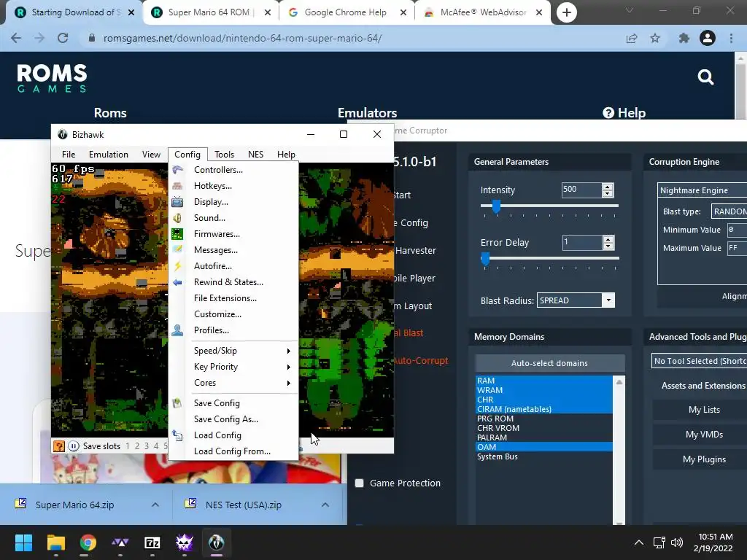
Task: Click the Autofire lightning icon
Action: [178, 266]
